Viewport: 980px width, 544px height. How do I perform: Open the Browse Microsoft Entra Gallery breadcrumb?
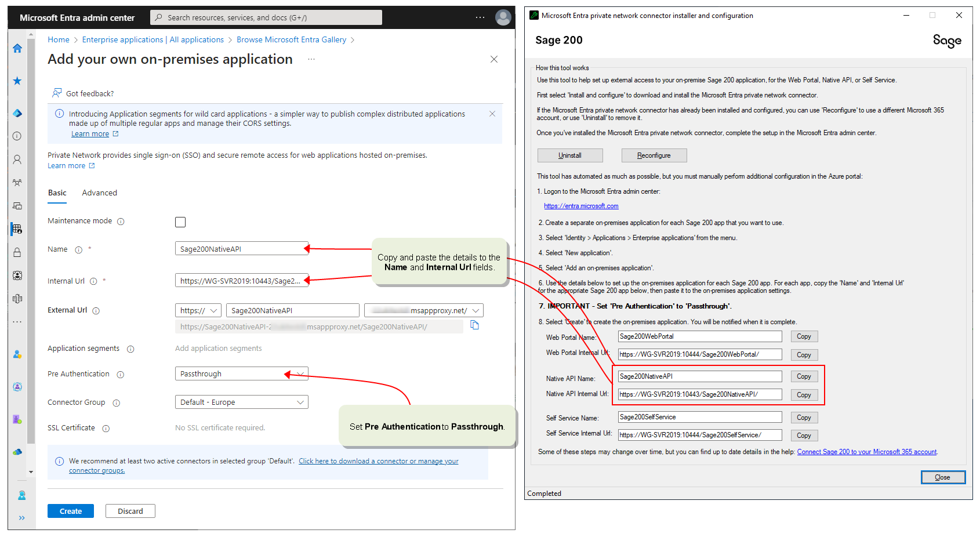(292, 39)
